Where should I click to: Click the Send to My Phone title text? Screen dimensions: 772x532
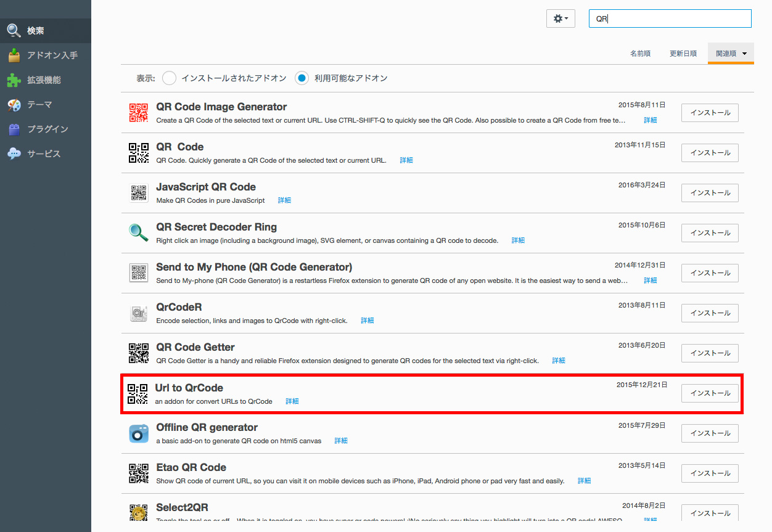point(254,267)
